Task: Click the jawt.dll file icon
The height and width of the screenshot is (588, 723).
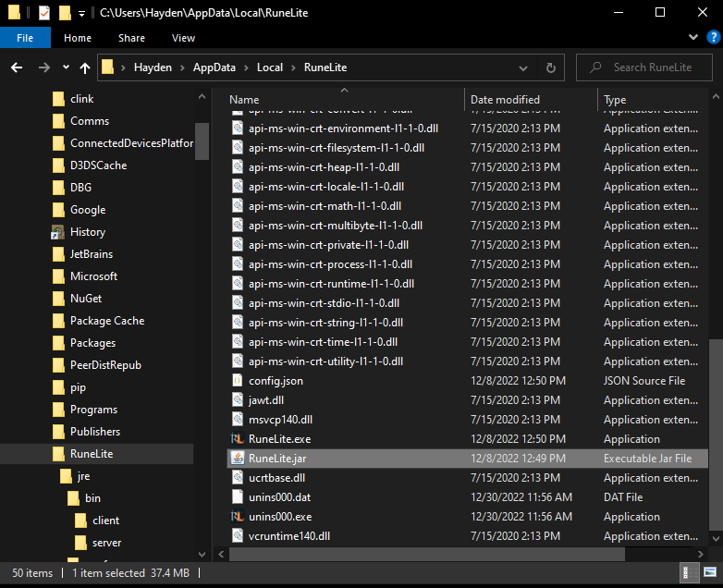Action: pyautogui.click(x=237, y=399)
